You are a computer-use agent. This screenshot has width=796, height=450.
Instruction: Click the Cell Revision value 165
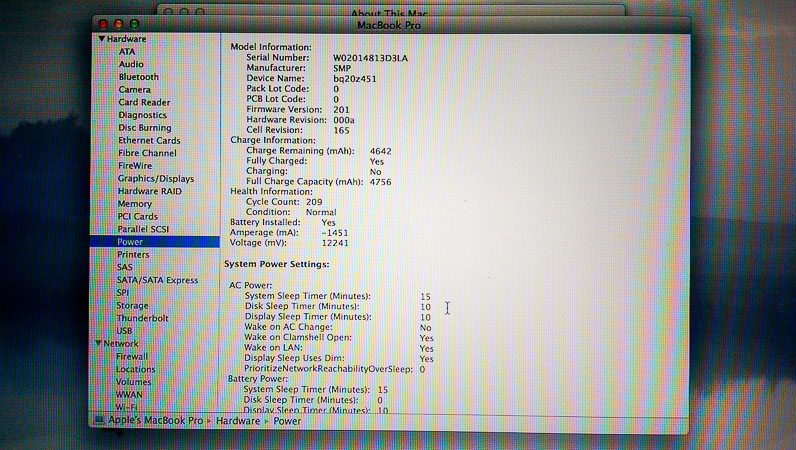click(x=341, y=130)
